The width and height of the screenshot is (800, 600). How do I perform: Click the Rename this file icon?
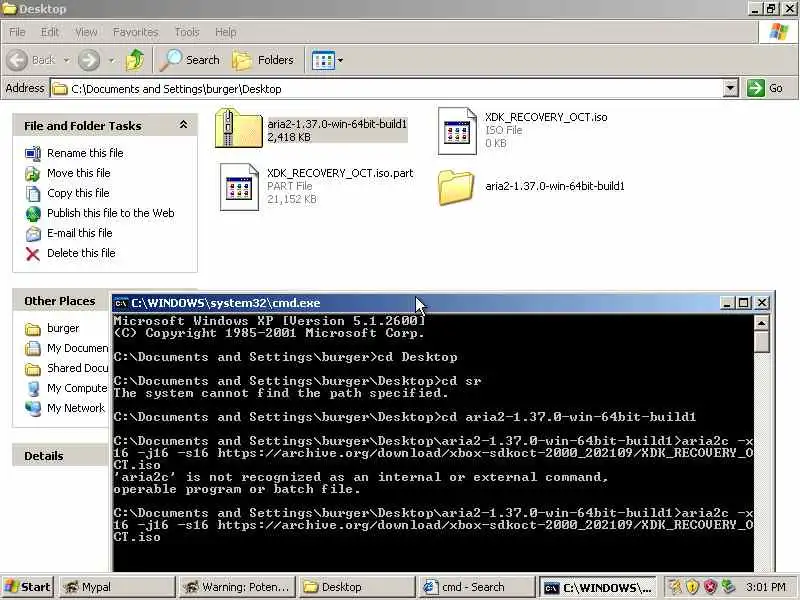pos(33,154)
